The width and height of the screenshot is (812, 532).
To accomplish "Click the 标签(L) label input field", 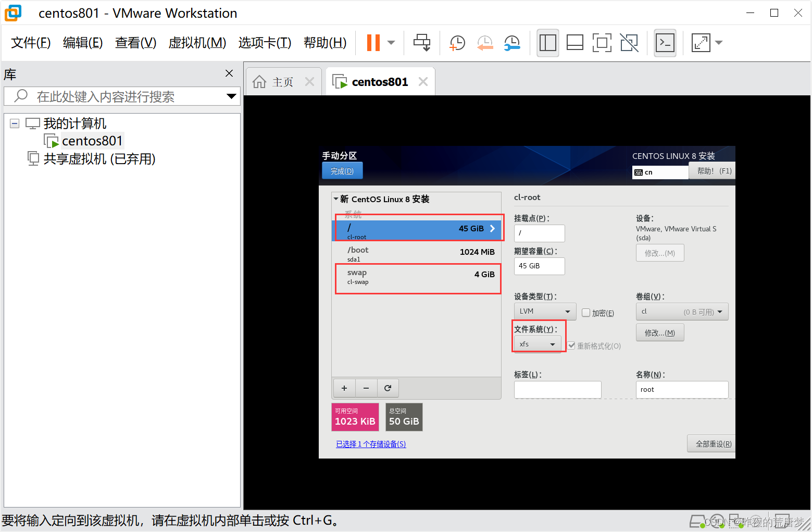I will tap(558, 390).
